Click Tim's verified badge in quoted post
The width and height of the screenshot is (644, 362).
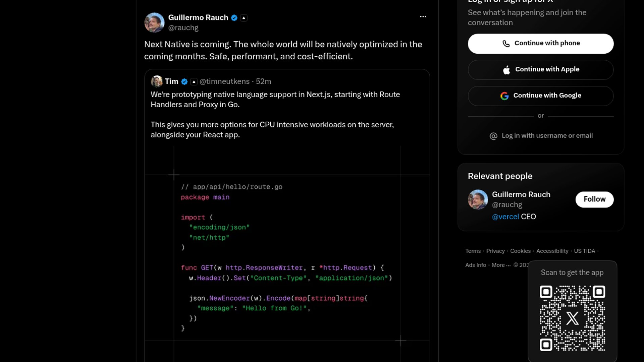click(184, 81)
